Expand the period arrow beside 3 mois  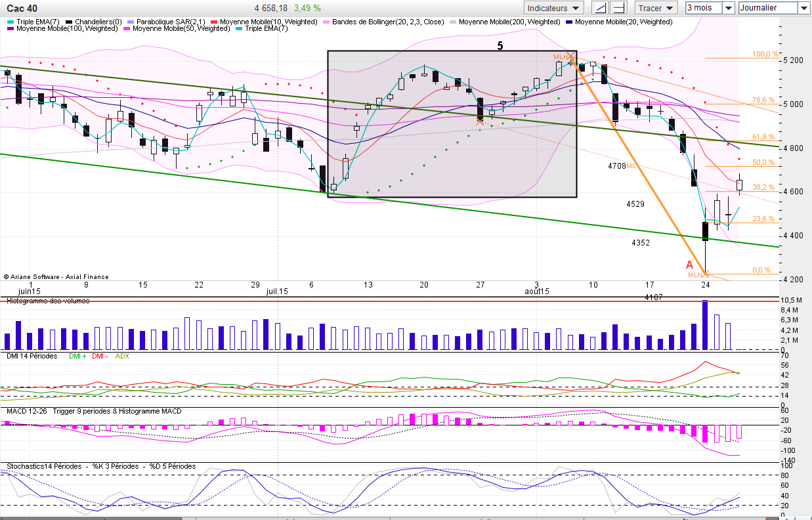(x=729, y=8)
